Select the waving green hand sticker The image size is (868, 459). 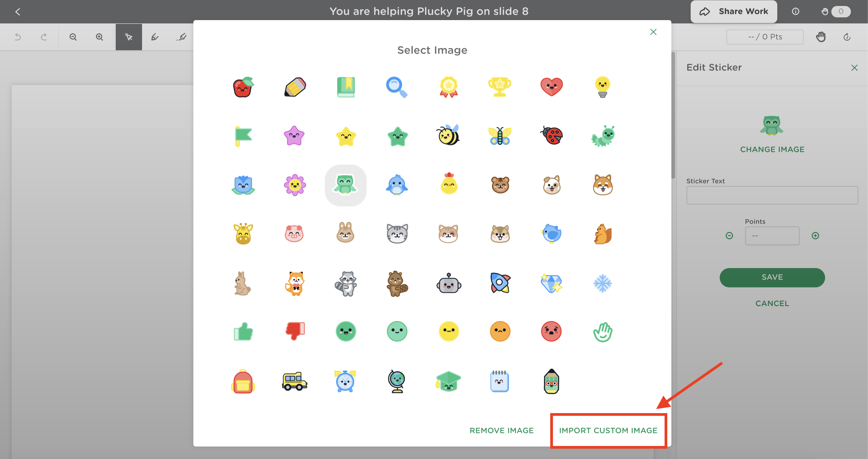[602, 332]
